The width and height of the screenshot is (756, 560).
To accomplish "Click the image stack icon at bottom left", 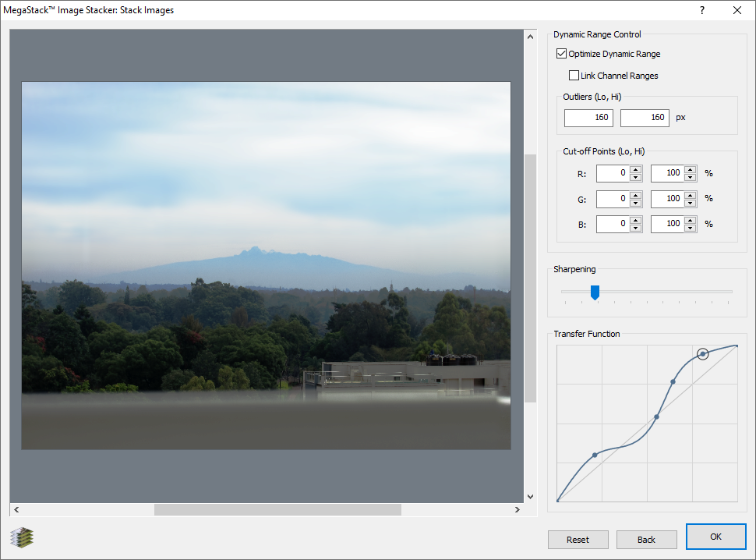I will pos(21,537).
